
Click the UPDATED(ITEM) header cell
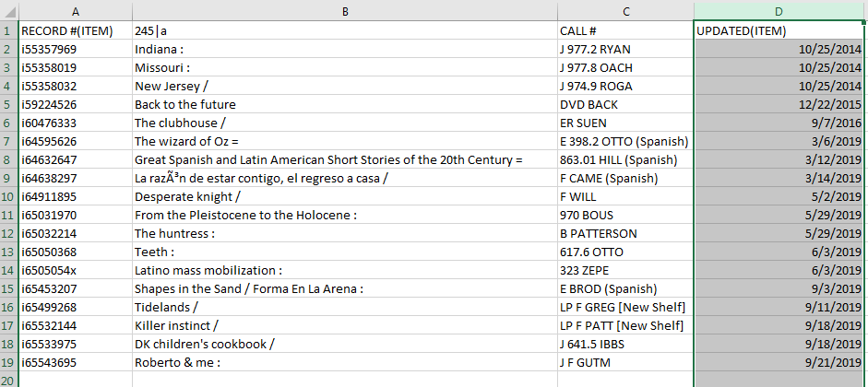pos(779,30)
